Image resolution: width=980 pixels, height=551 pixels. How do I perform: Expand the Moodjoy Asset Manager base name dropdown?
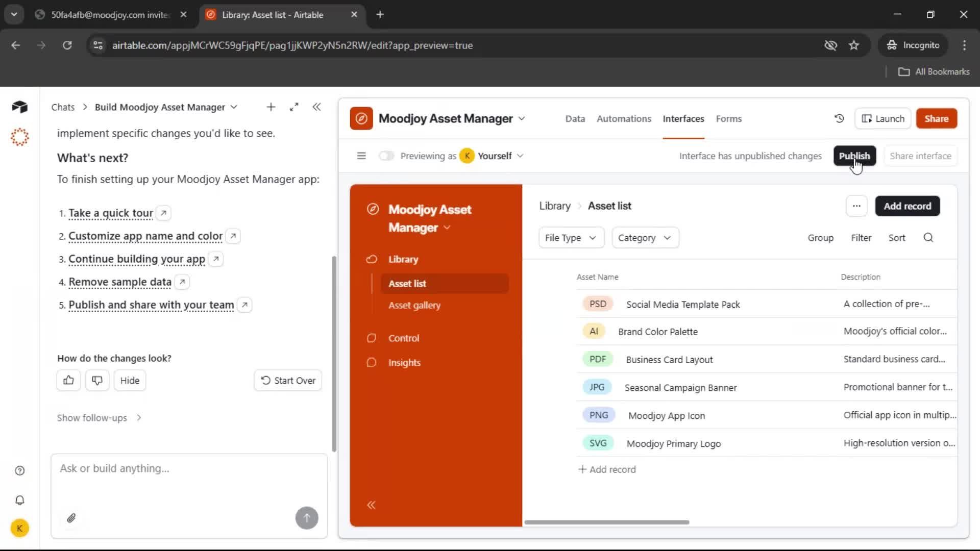[522, 118]
